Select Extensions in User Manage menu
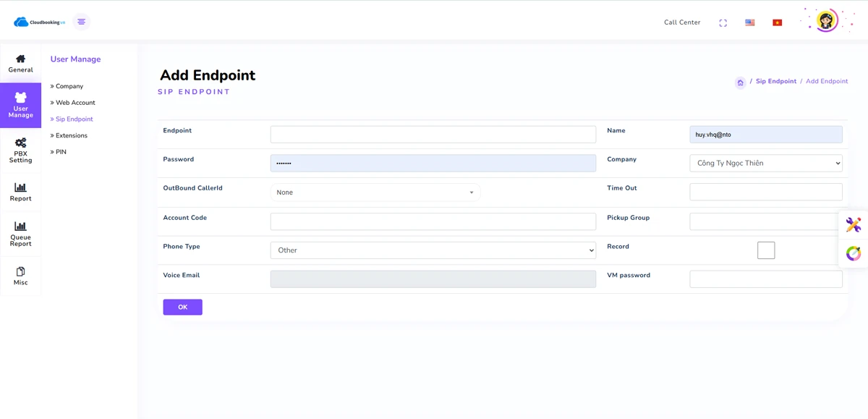 coord(71,135)
